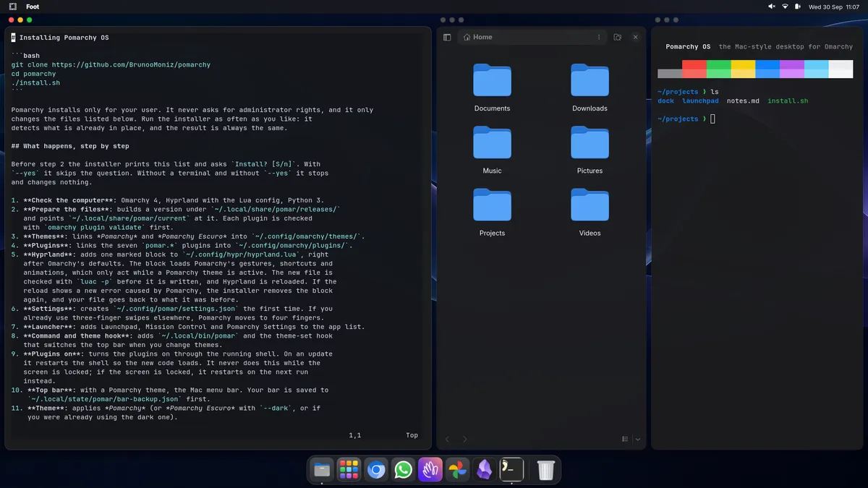Toggle the sidebar in the Files window
This screenshot has height=488, width=868.
point(447,37)
